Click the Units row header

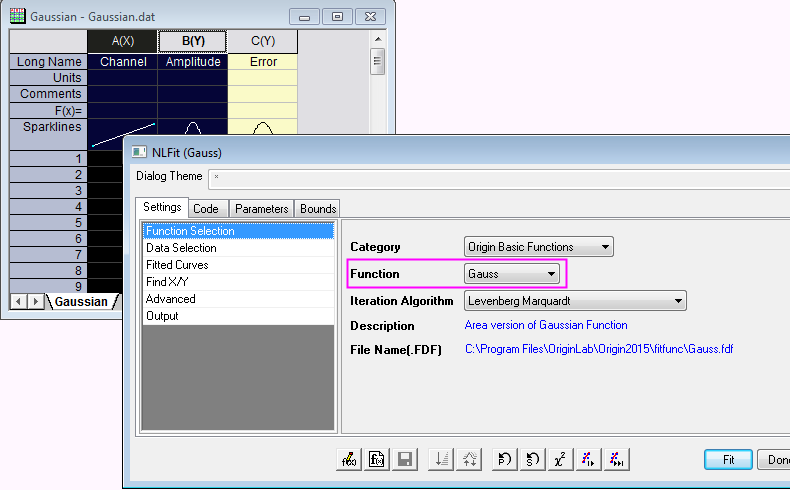coord(48,78)
